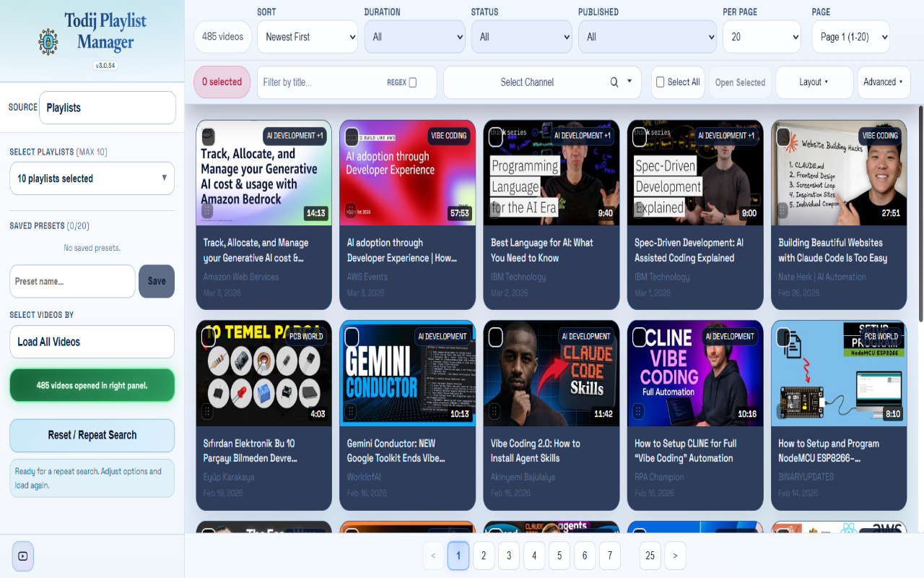Click drag handle on Gemini Conductor card
The height and width of the screenshot is (578, 924).
click(351, 411)
